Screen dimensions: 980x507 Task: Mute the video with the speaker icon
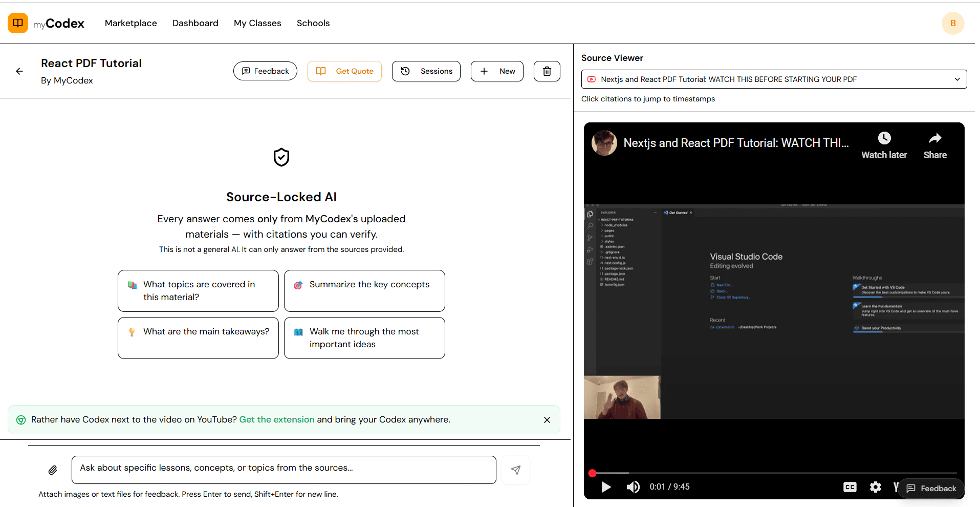(633, 487)
